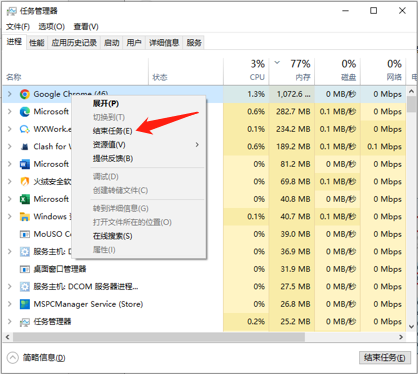
Task: Click the 结束任务(E) button at bottom
Action: [385, 358]
